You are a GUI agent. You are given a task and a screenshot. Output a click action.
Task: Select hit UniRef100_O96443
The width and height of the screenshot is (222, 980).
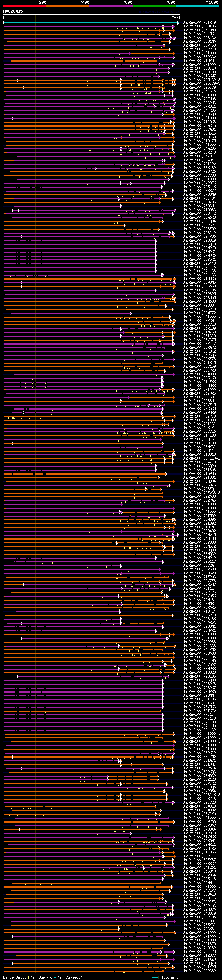[199, 263]
